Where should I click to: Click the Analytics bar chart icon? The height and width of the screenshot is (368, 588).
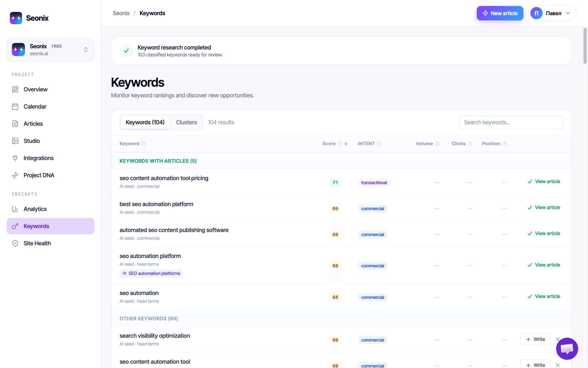click(x=15, y=209)
